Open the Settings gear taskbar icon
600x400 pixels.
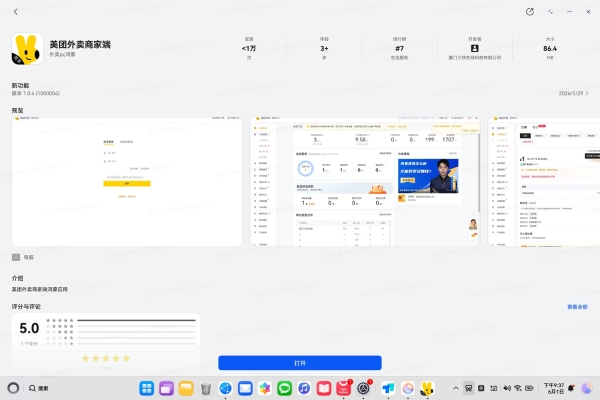[364, 389]
